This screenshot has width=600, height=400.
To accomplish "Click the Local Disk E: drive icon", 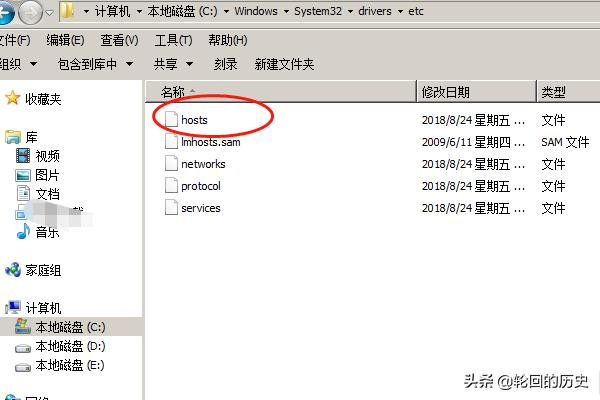I will click(x=23, y=367).
